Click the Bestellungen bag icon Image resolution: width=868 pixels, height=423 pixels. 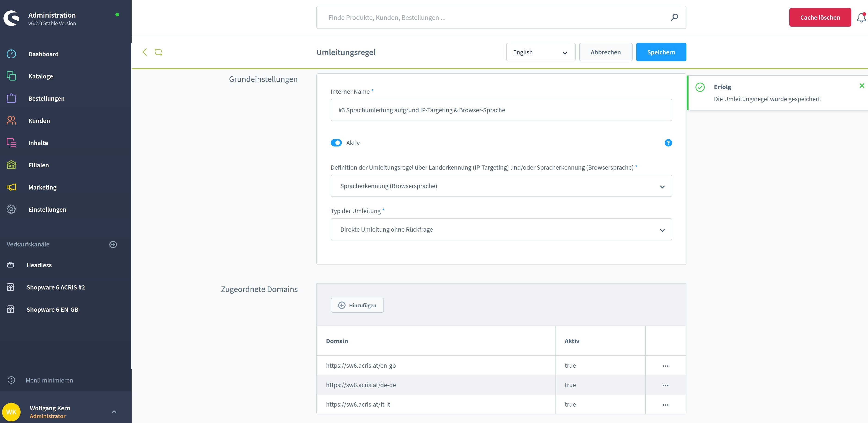(x=11, y=98)
